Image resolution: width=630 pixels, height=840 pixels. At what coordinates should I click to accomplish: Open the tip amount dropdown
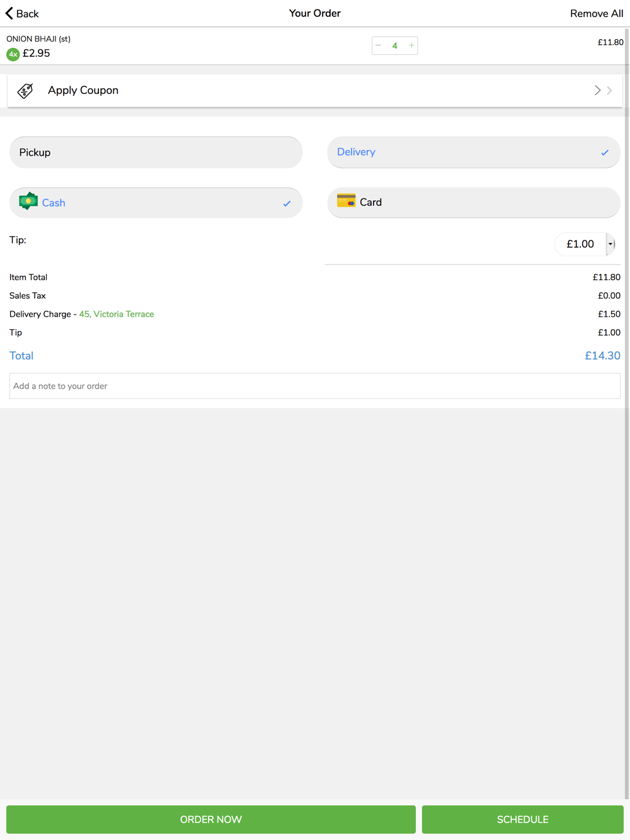(610, 244)
